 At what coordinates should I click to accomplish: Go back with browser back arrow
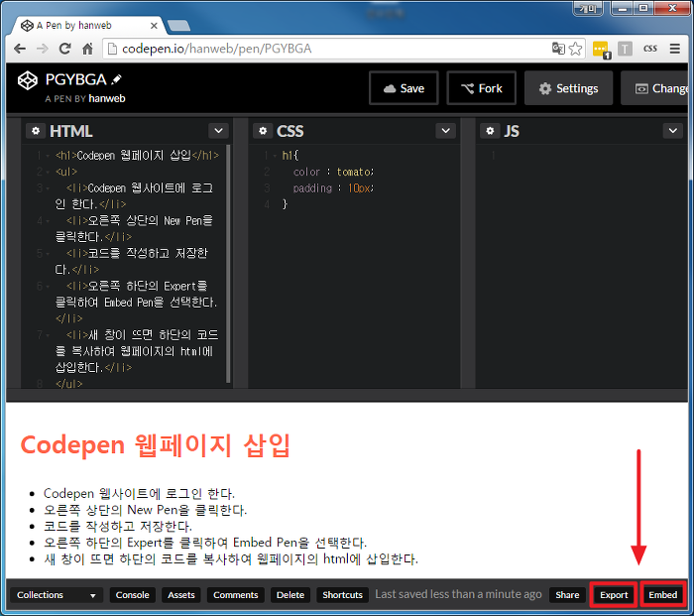(x=20, y=49)
